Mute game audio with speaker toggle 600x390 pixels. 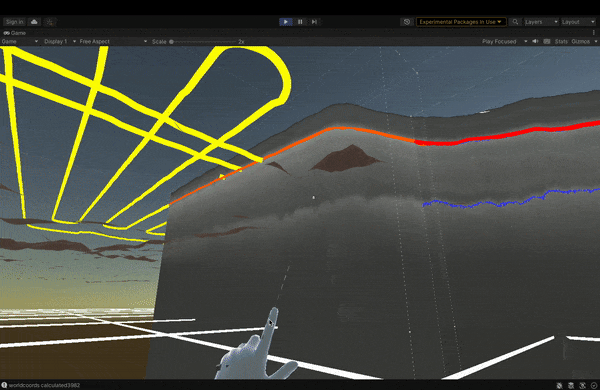point(535,41)
